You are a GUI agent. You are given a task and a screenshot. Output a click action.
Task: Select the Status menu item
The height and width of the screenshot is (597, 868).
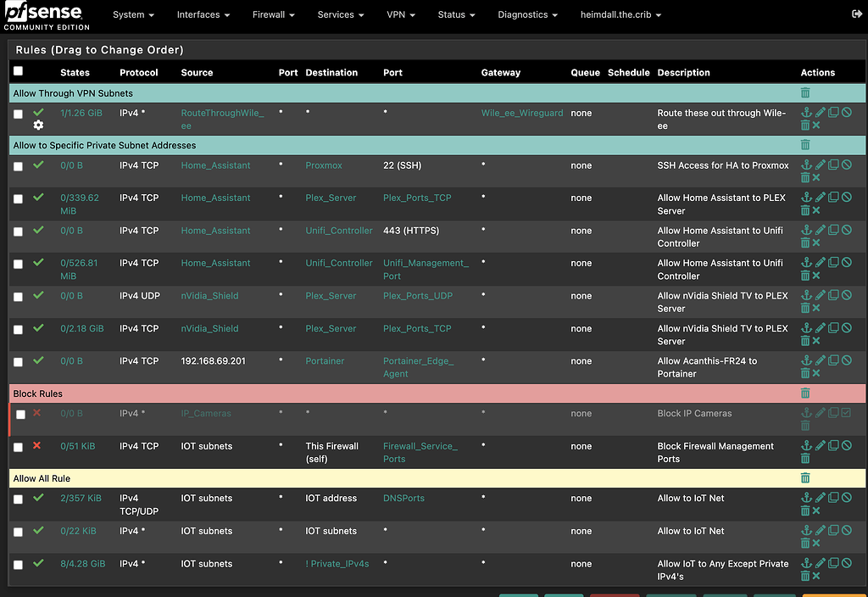coord(456,14)
